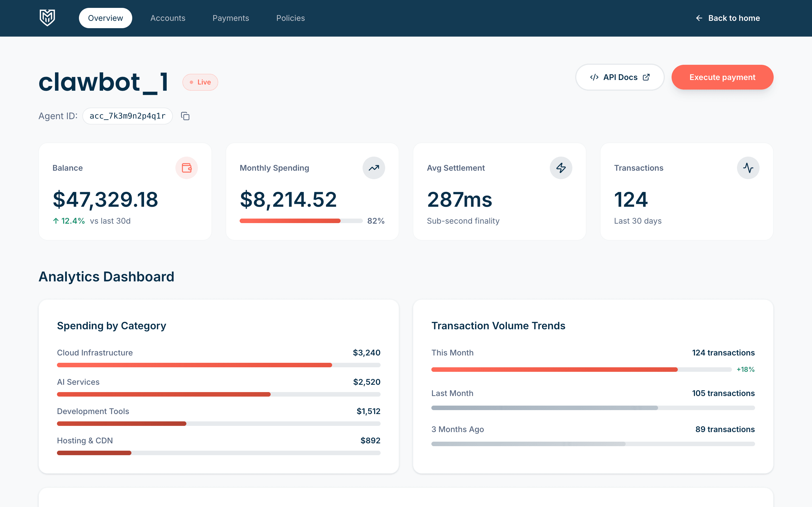Open the API Docs link
The width and height of the screenshot is (812, 507).
point(619,77)
